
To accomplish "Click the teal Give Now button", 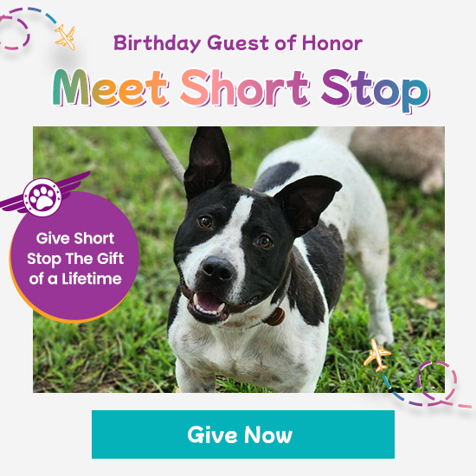I will 243,434.
